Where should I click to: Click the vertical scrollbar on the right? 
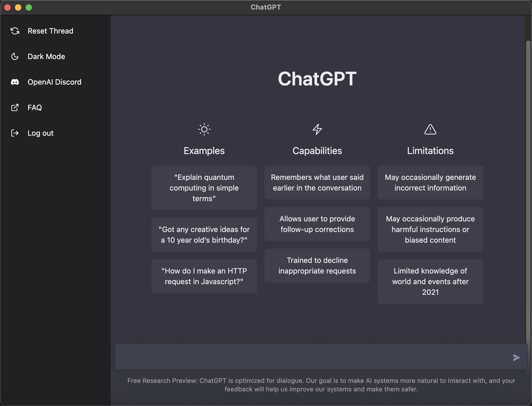528,186
